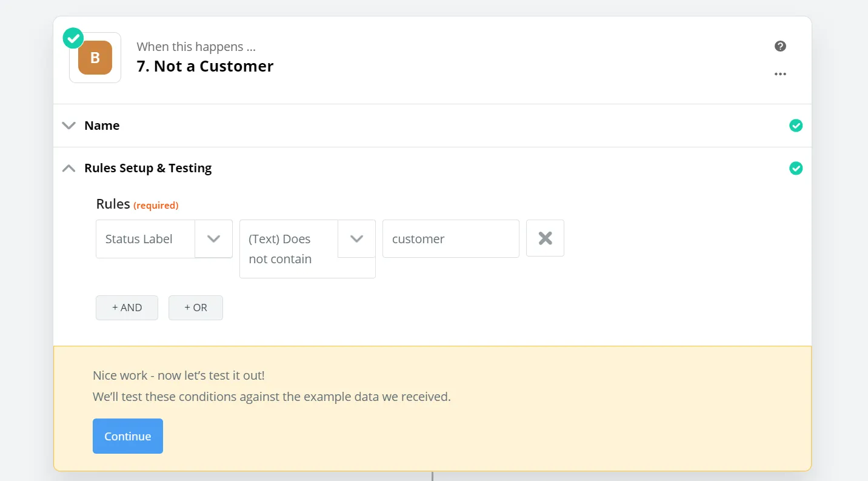Image resolution: width=868 pixels, height=481 pixels.
Task: Open the Status Label dropdown arrow
Action: coord(213,239)
